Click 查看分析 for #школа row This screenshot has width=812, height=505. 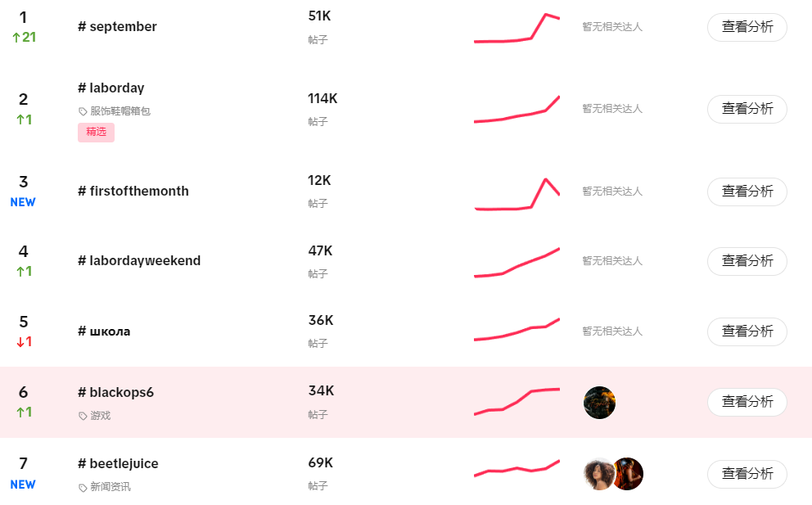(747, 331)
